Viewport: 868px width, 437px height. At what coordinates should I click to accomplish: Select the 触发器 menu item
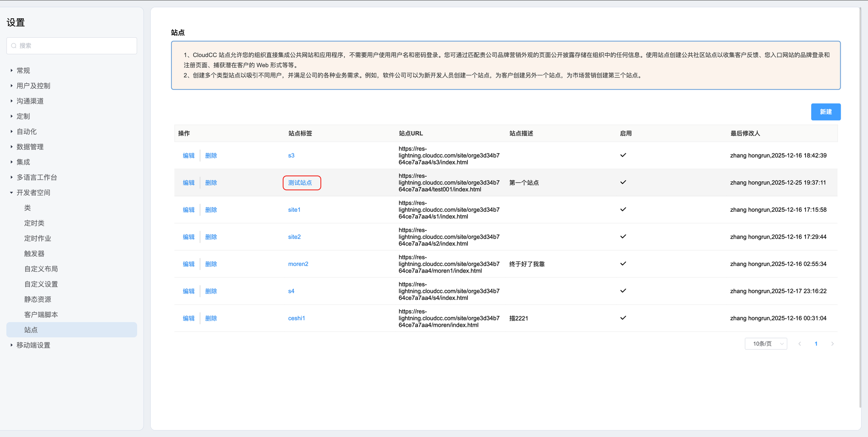coord(34,253)
